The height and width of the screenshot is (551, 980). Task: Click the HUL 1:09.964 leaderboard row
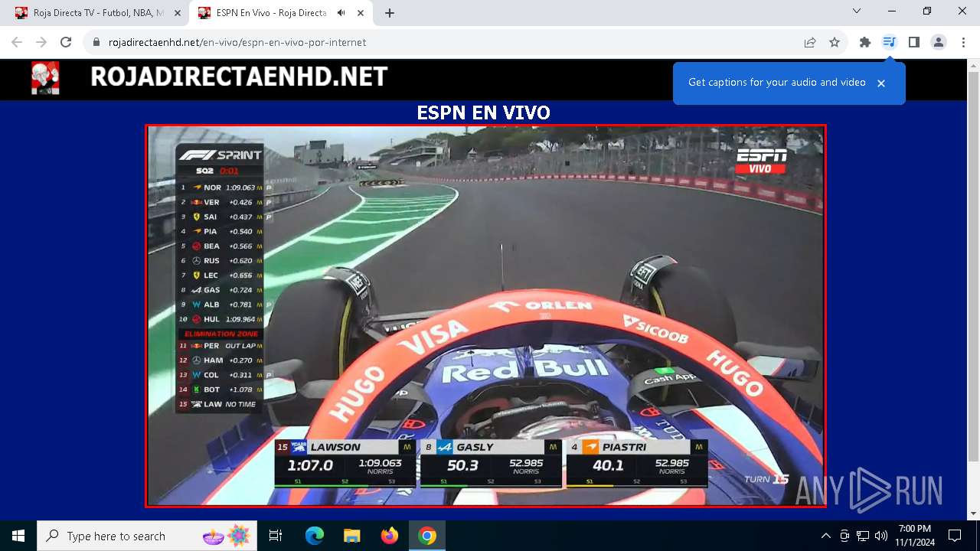(220, 319)
